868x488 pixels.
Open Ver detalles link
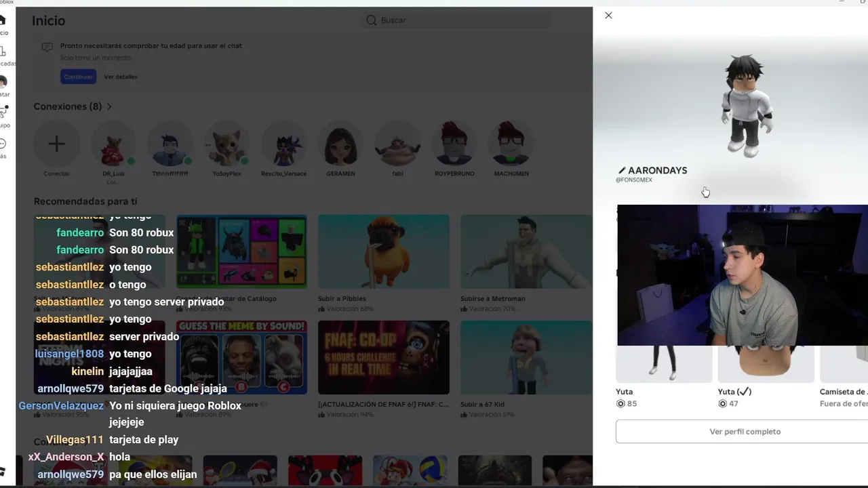tap(121, 77)
